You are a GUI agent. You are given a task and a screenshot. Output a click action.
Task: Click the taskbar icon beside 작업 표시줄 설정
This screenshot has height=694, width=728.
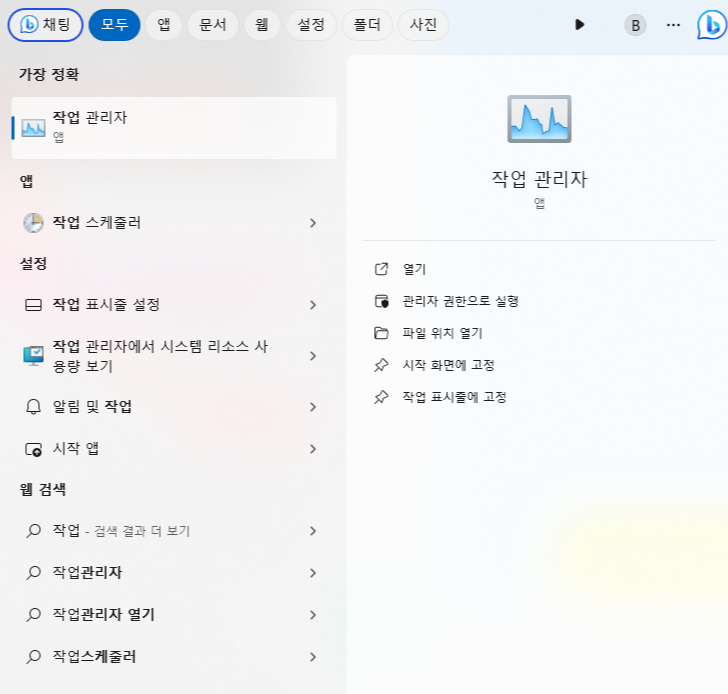33,305
